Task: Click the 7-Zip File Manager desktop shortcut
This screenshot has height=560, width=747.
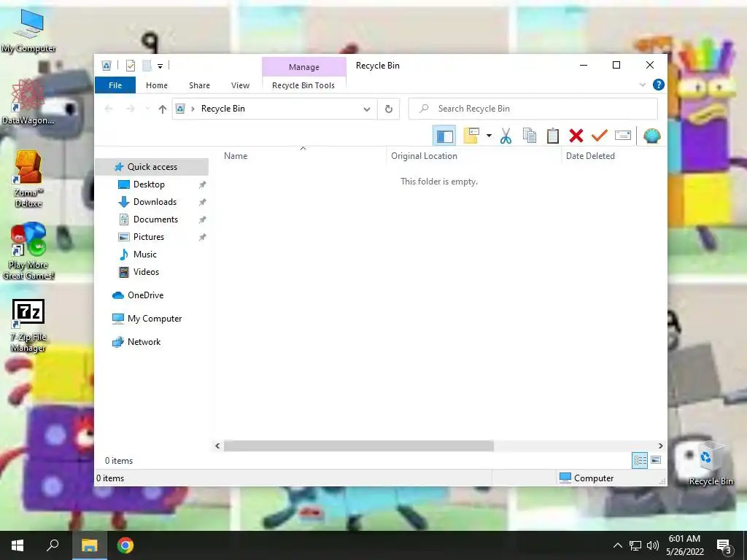Action: pyautogui.click(x=28, y=326)
